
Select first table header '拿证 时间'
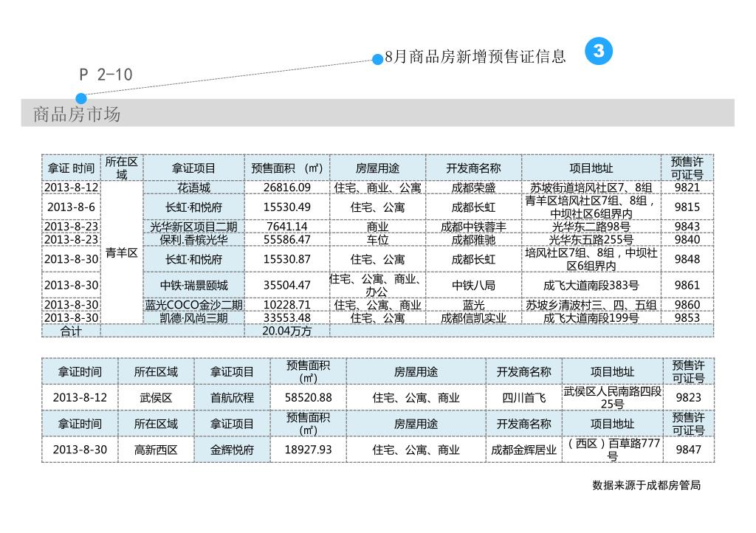pyautogui.click(x=71, y=168)
